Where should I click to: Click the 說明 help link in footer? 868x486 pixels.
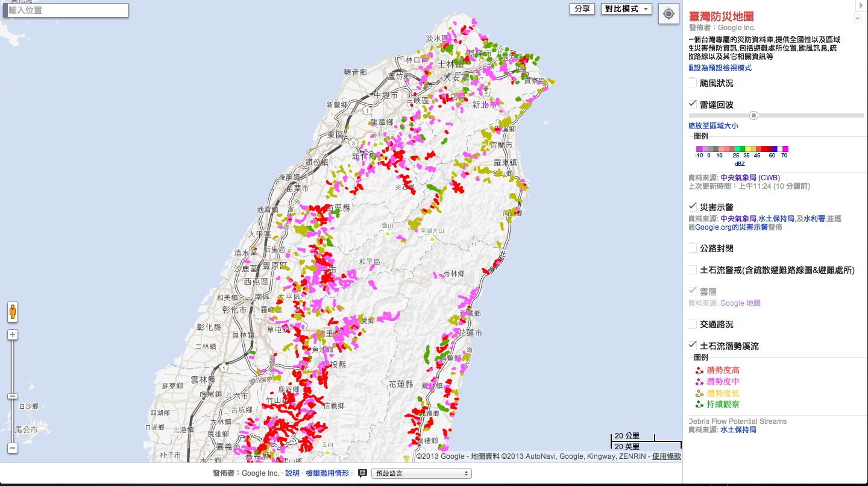coord(292,473)
